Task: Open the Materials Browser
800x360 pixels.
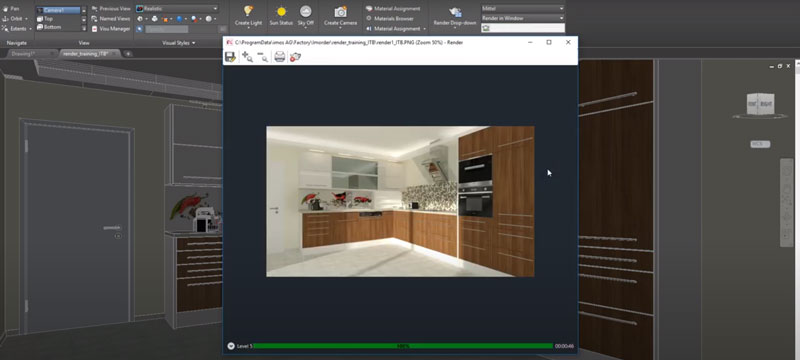Action: 390,19
